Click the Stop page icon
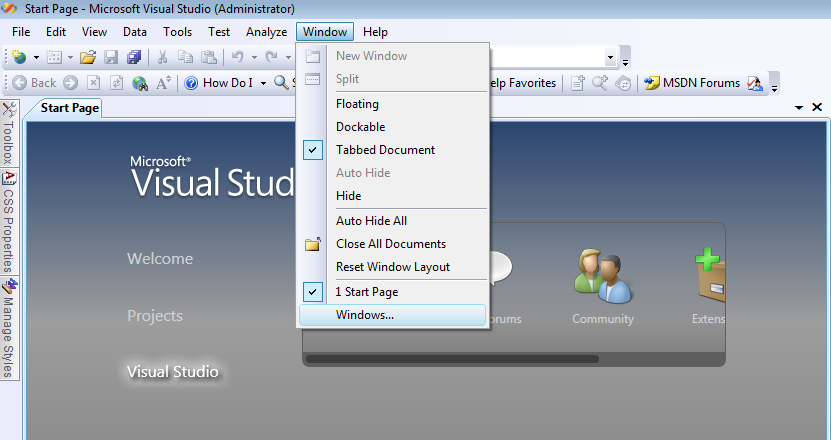831x440 pixels. click(93, 83)
